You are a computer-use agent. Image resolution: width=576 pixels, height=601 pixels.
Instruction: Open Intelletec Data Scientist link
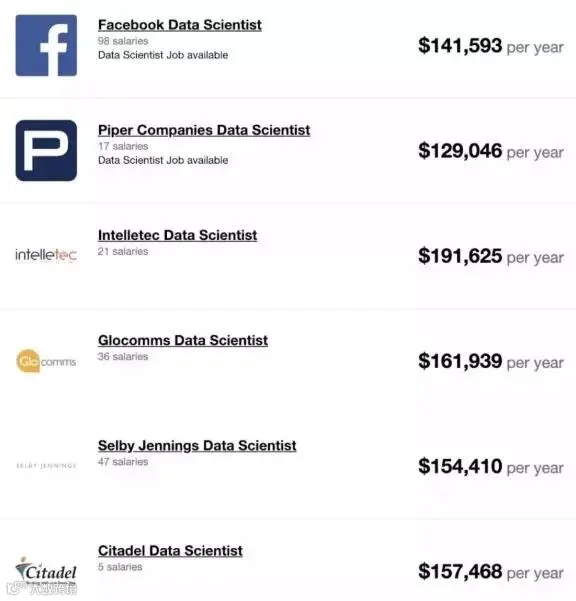(177, 235)
